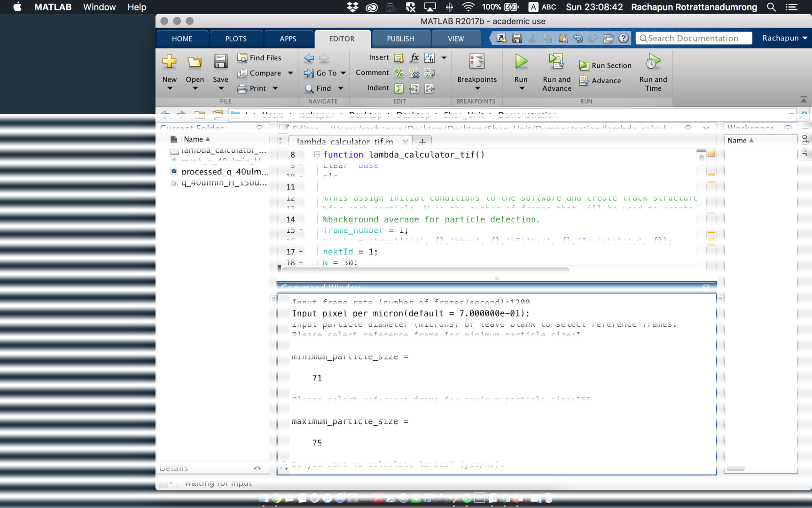Select the Run Section tool

click(605, 65)
